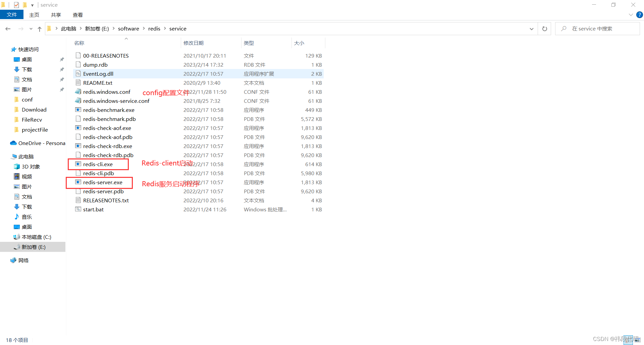This screenshot has height=345, width=644.
Task: Open pinned 桌面 under quick access
Action: (x=26, y=59)
